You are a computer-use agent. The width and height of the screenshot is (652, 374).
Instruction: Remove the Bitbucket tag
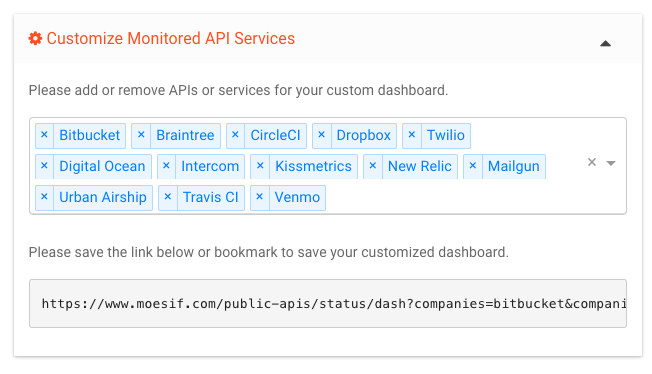[x=44, y=135]
